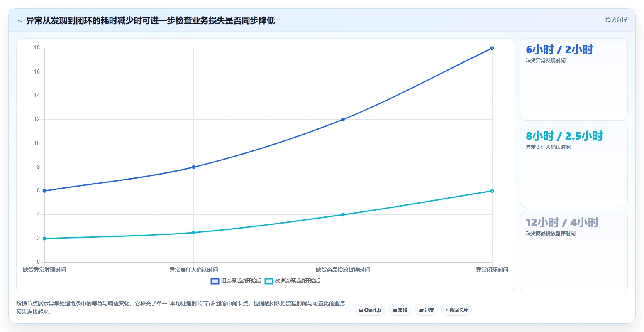Click the cyan data point at 2.5 for 异常责任人确认时间

(194, 233)
